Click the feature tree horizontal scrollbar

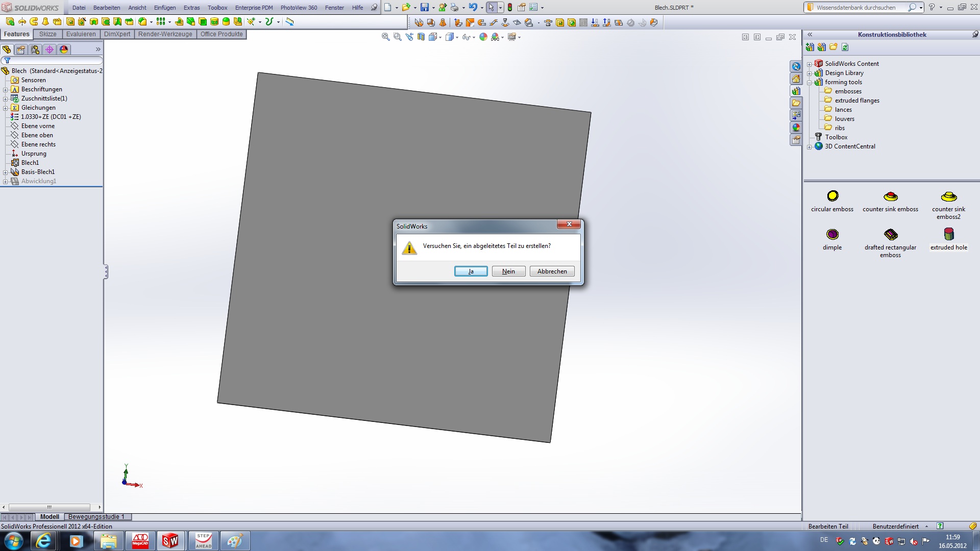coord(50,507)
